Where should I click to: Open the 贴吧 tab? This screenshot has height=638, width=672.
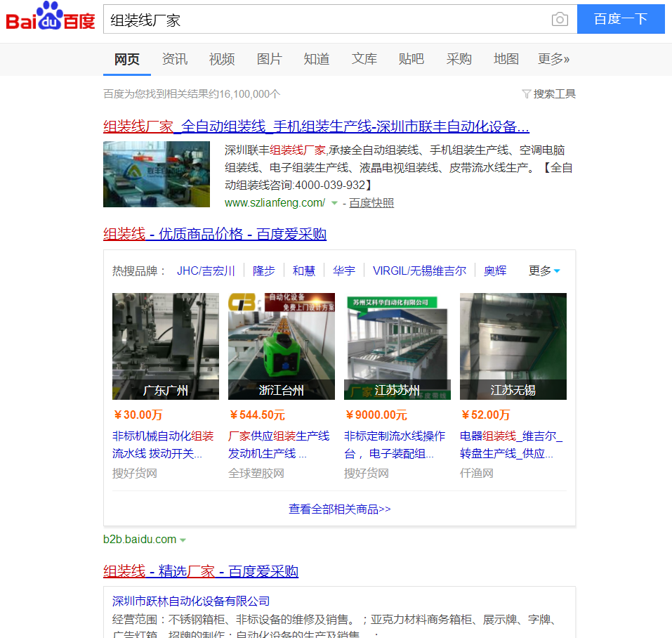tap(411, 59)
